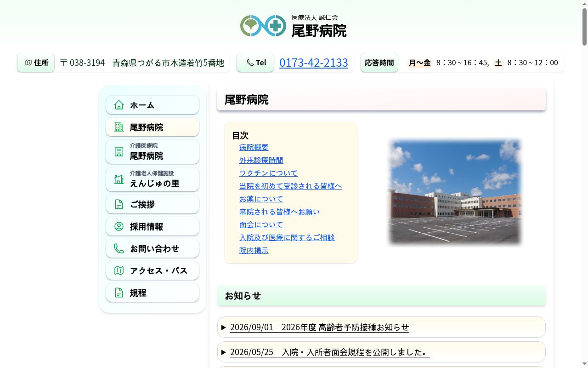Expand the 2026/05/25 入院・入所者面会規程 notice

[x=381, y=352]
